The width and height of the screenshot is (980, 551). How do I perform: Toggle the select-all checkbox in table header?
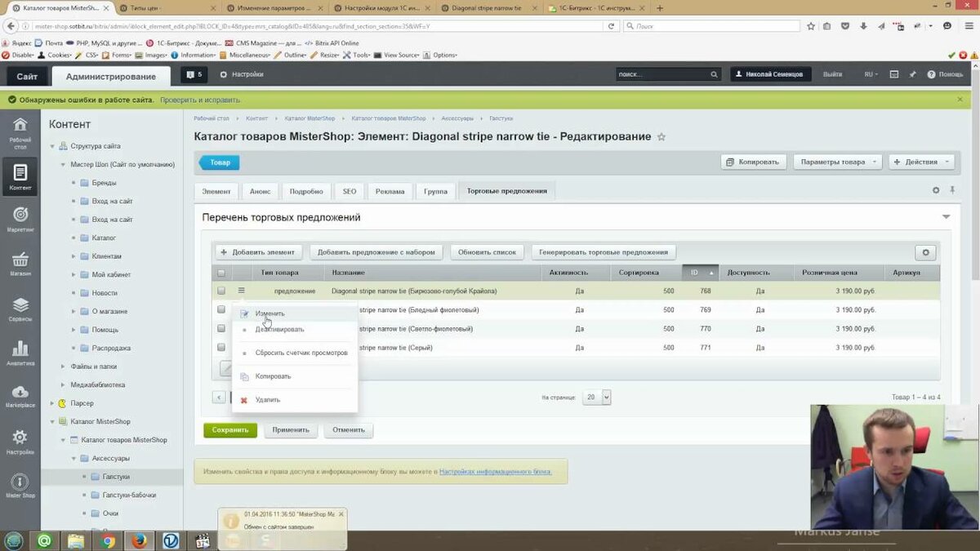[x=220, y=273]
